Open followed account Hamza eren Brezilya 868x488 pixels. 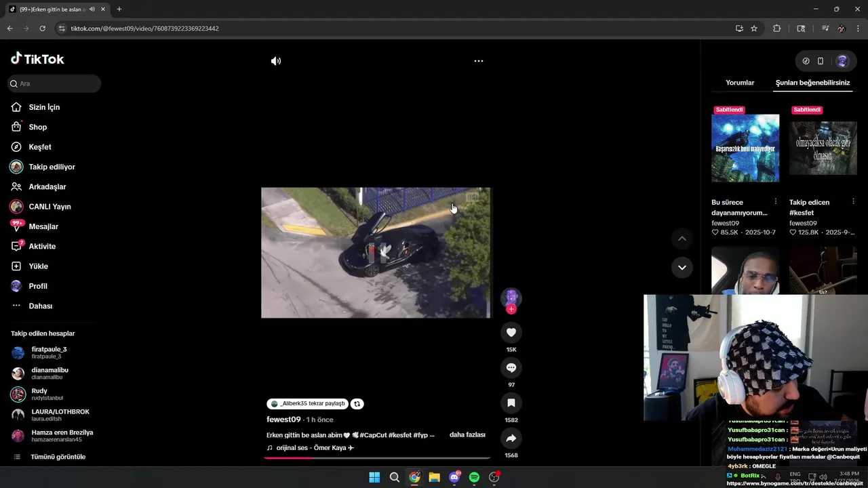pos(62,436)
